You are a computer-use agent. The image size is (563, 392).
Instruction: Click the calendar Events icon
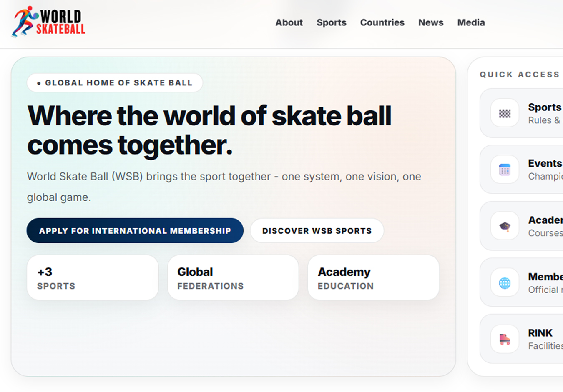(x=505, y=170)
